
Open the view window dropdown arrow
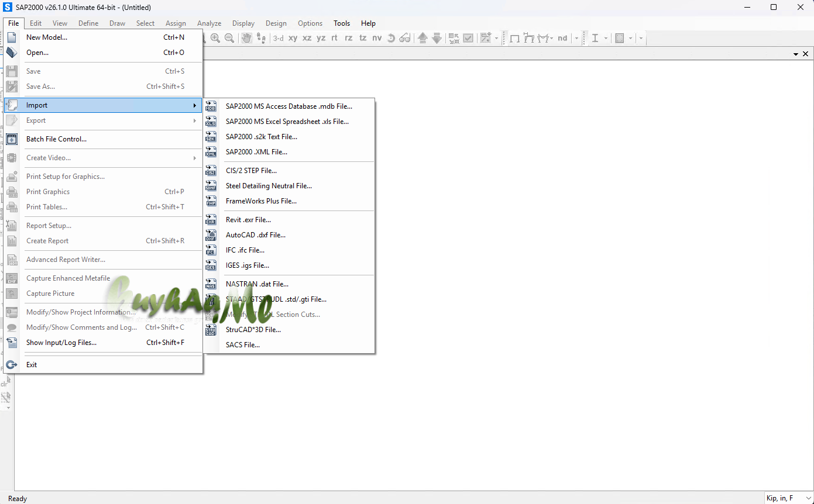coord(796,54)
